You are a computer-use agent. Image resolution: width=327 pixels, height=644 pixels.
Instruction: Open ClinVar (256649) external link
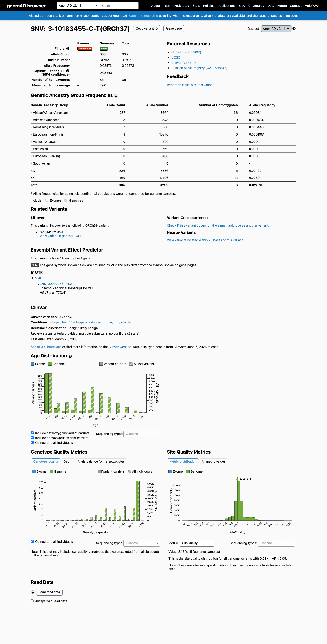coord(184,63)
